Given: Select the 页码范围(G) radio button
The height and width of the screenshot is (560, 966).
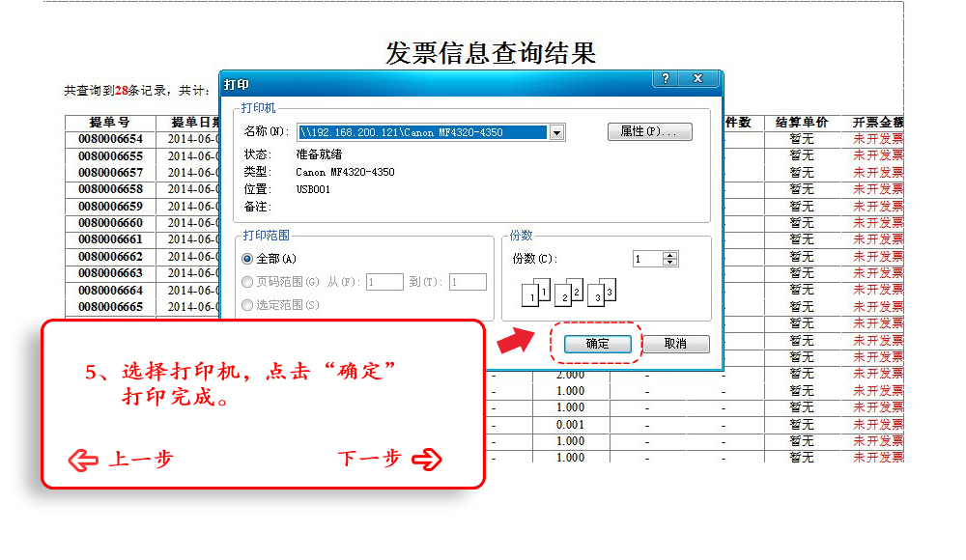Looking at the screenshot, I should pyautogui.click(x=248, y=282).
